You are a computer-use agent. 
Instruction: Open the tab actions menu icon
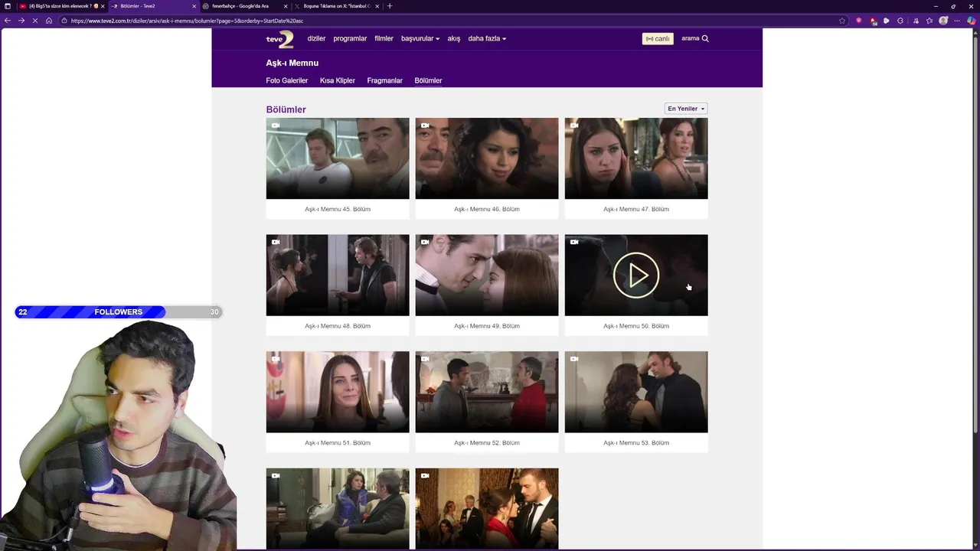coord(8,6)
